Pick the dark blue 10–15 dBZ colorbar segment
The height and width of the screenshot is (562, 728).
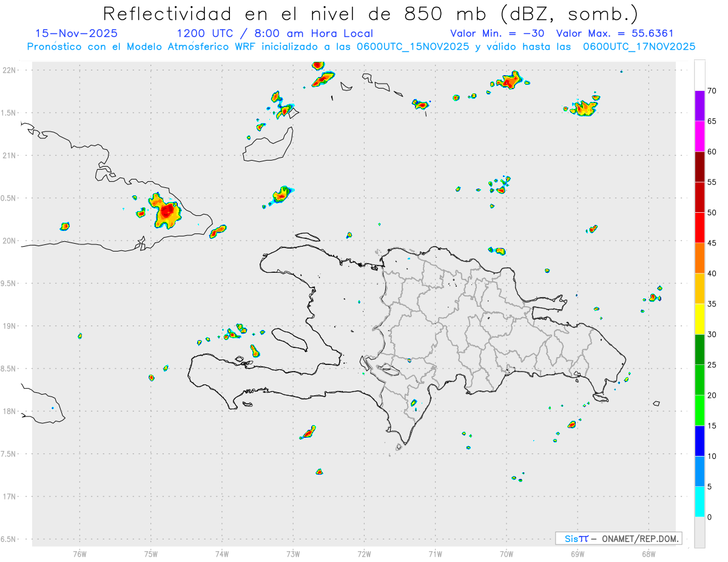[x=699, y=441]
